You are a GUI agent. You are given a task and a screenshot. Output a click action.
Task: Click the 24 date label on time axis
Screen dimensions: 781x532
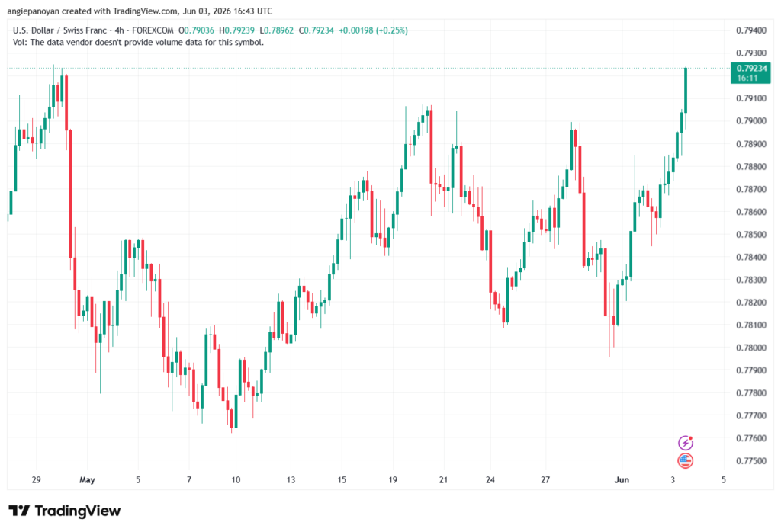click(490, 479)
